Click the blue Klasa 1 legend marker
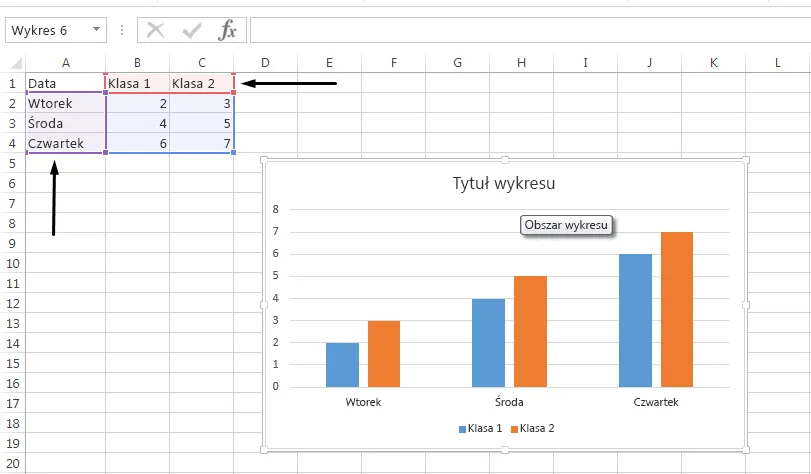 coord(462,428)
